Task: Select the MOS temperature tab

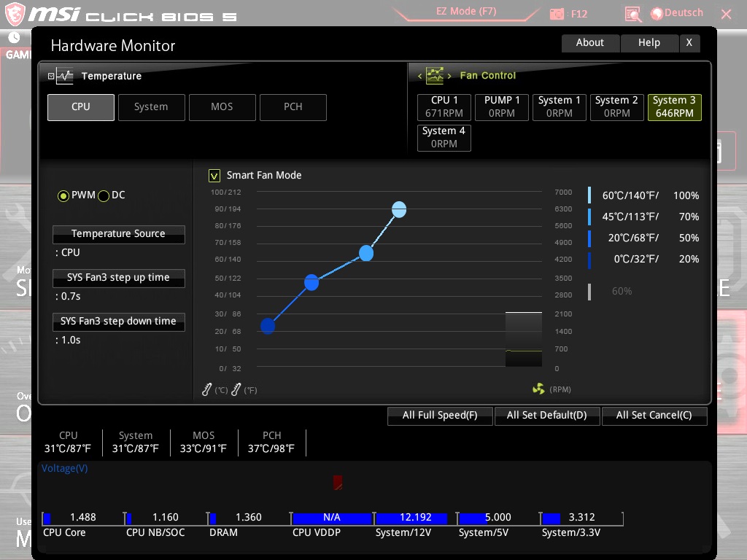Action: click(222, 107)
